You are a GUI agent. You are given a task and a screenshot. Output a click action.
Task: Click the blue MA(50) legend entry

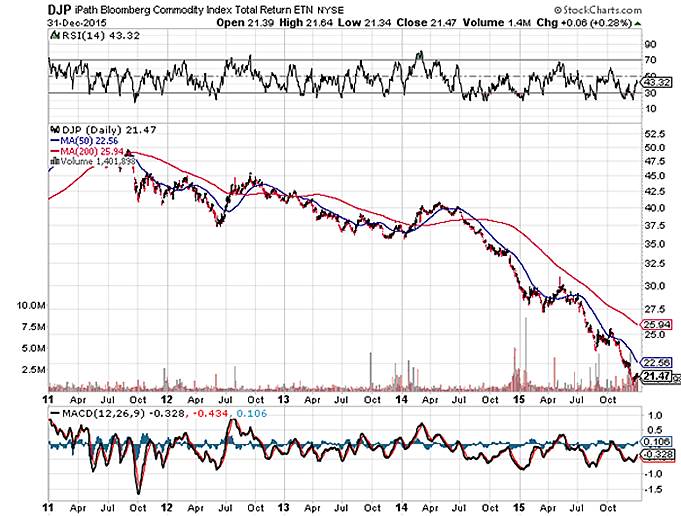pos(79,140)
